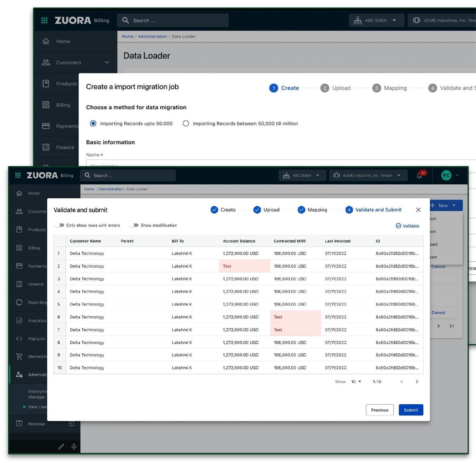The image size is (476, 463).
Task: Open the Zuora grid app launcher icon
Action: pyautogui.click(x=17, y=175)
